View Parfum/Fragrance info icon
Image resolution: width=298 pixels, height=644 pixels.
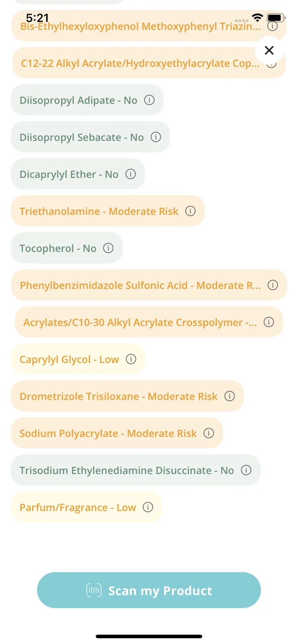[148, 507]
